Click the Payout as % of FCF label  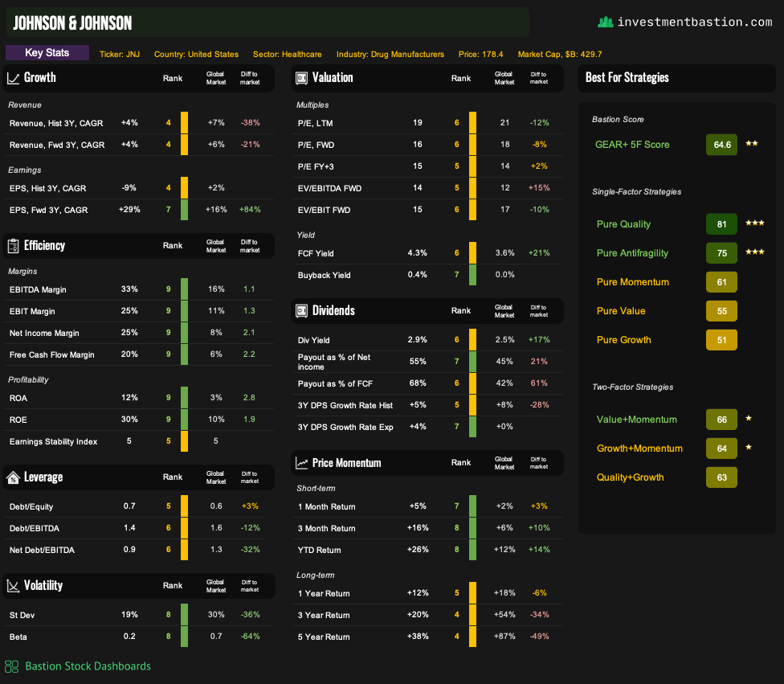click(x=335, y=383)
